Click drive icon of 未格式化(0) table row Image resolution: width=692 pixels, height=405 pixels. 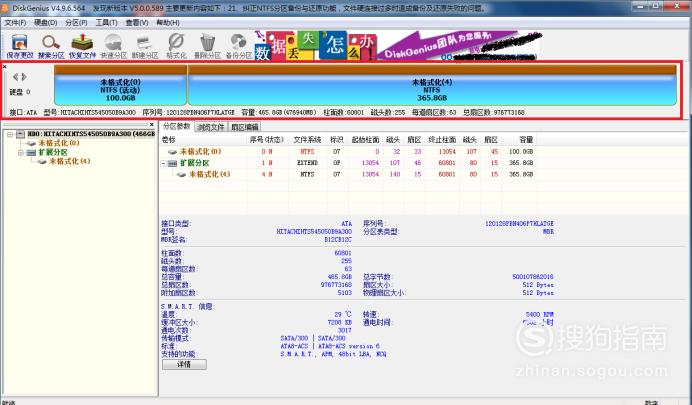pos(172,152)
